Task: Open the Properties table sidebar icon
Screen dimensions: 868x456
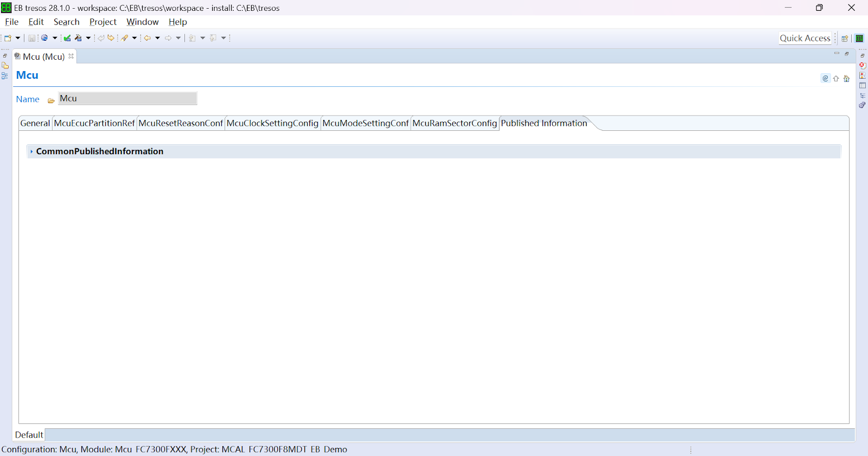Action: click(x=863, y=86)
